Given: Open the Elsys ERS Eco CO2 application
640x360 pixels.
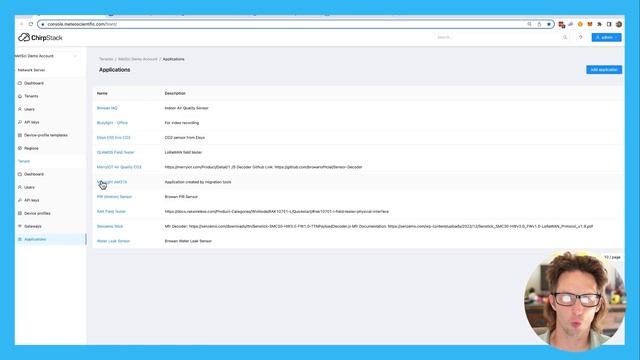Looking at the screenshot, I should click(113, 138).
